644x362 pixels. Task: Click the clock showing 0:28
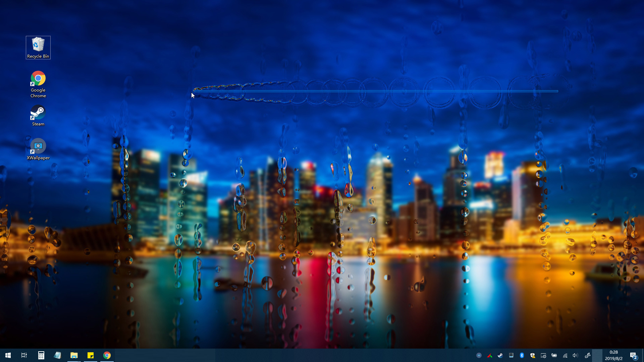pyautogui.click(x=613, y=355)
